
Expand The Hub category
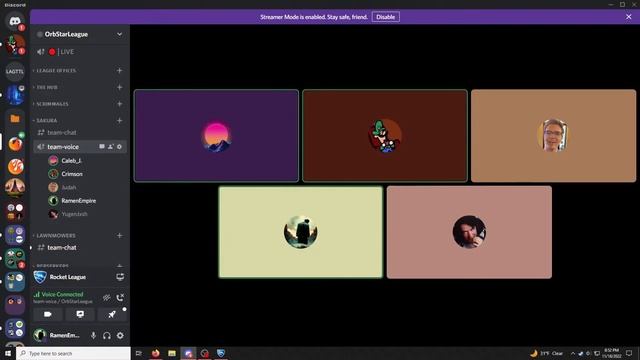point(47,87)
